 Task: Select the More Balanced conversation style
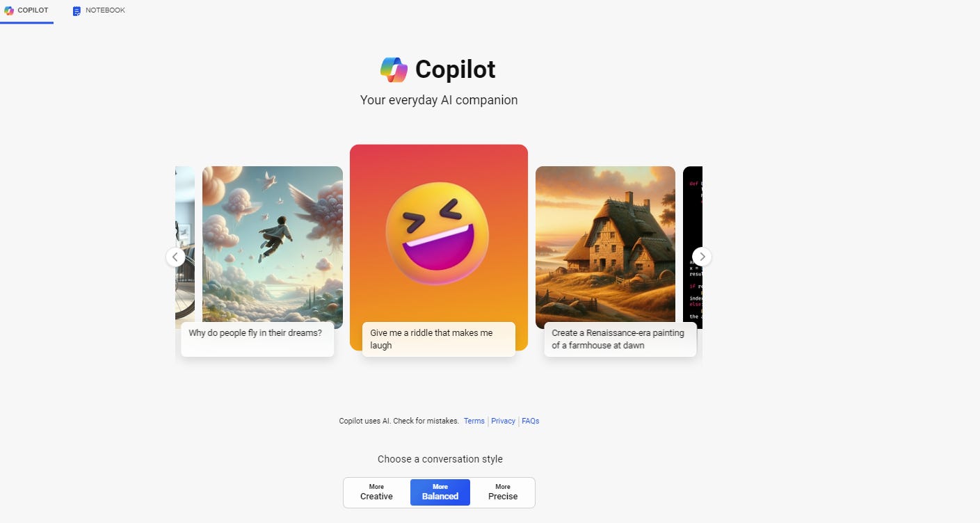click(440, 492)
